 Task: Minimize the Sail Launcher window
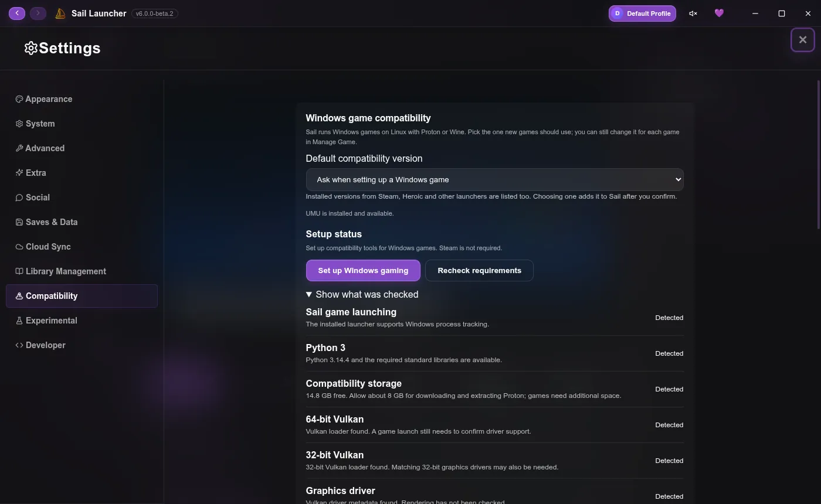(x=755, y=13)
